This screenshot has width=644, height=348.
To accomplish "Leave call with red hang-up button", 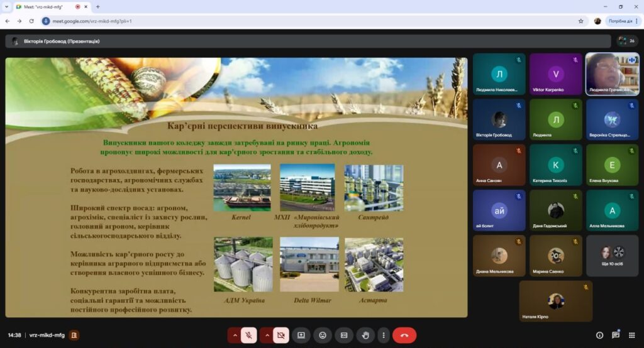I will pyautogui.click(x=404, y=335).
